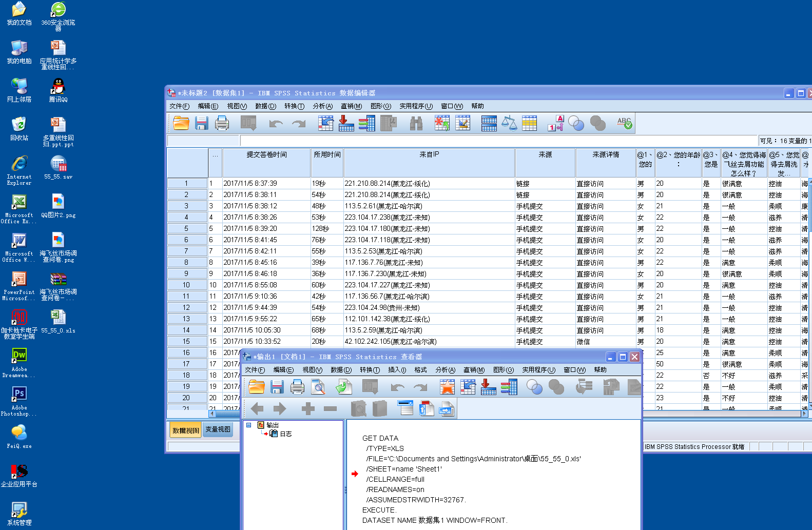Click Split File icon
This screenshot has height=530, width=812.
[489, 123]
